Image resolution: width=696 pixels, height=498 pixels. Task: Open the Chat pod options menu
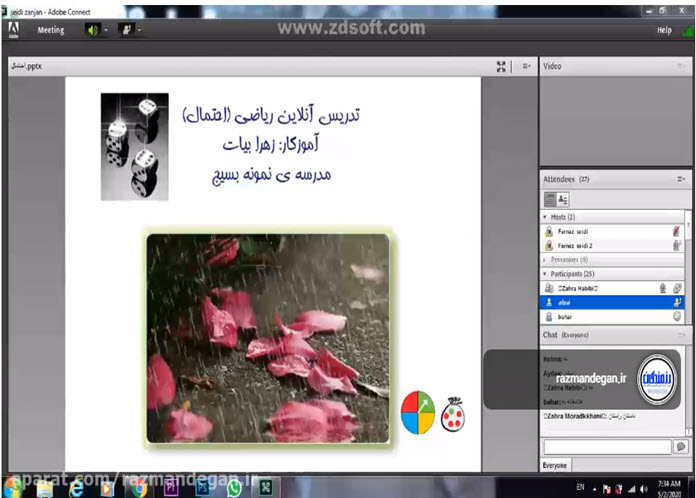(681, 335)
